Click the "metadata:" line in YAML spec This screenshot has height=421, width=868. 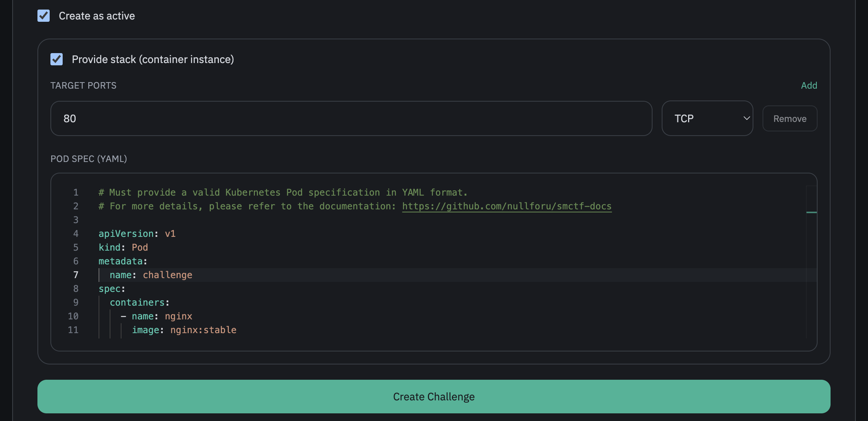pos(123,261)
